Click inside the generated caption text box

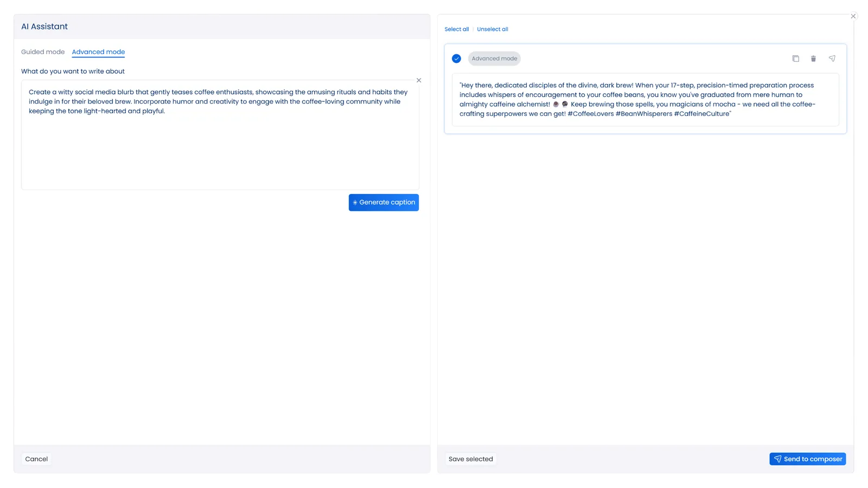click(644, 100)
